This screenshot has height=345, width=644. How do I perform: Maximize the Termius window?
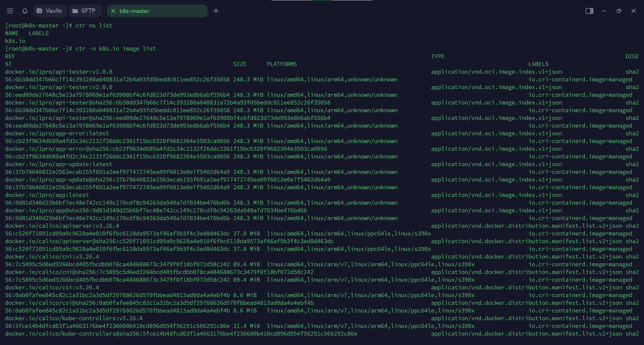pos(619,11)
